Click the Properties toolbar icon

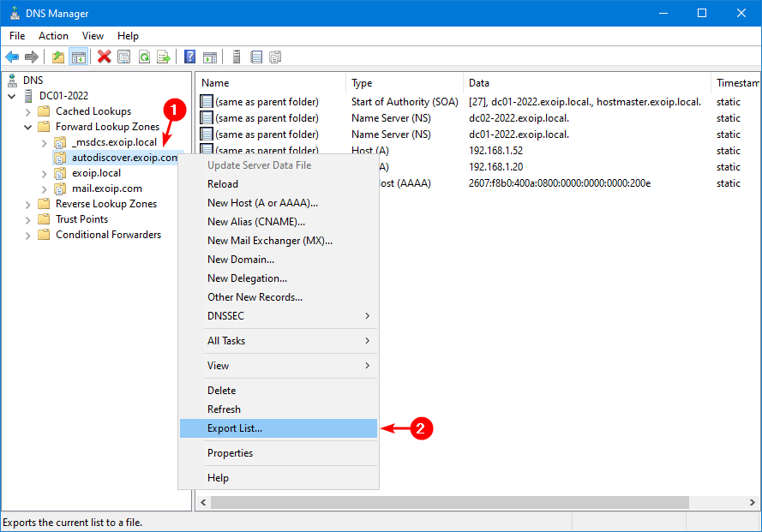point(124,57)
